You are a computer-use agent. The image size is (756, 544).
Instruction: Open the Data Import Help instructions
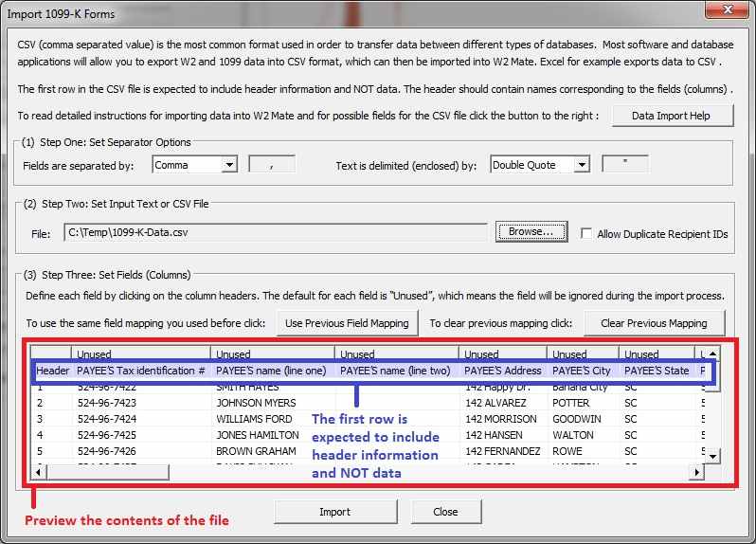click(x=673, y=116)
